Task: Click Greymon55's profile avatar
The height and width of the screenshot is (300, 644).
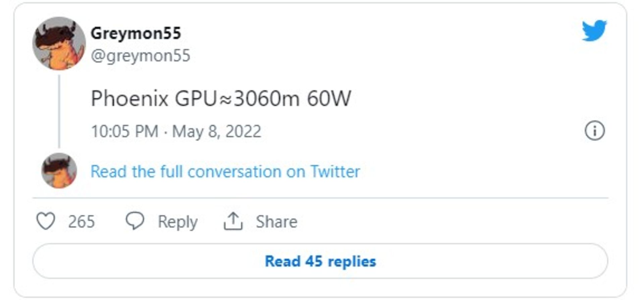Action: (x=60, y=44)
